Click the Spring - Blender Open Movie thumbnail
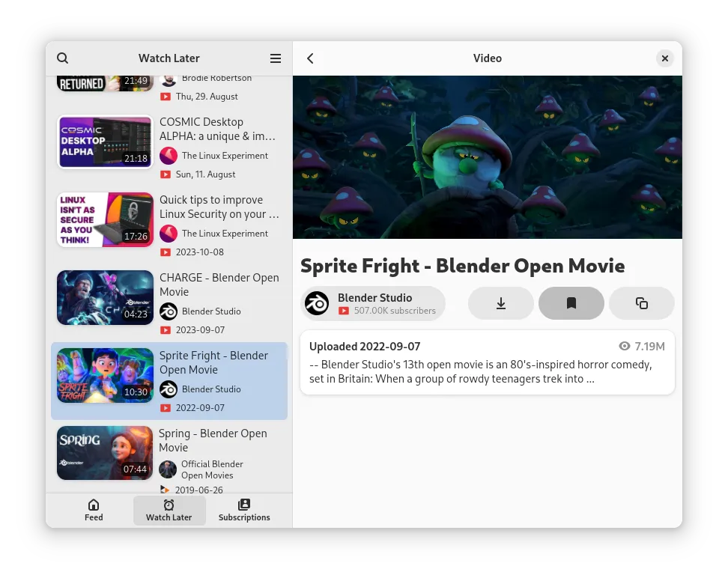This screenshot has width=728, height=578. click(x=105, y=453)
